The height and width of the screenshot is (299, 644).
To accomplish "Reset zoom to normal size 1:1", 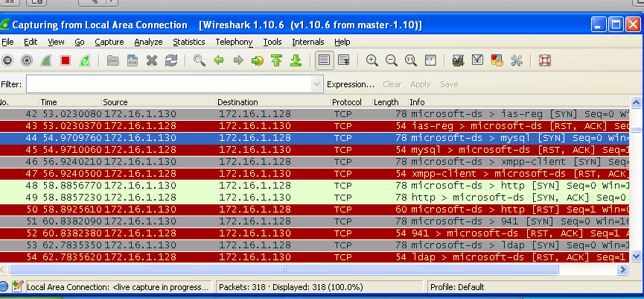I will point(411,60).
